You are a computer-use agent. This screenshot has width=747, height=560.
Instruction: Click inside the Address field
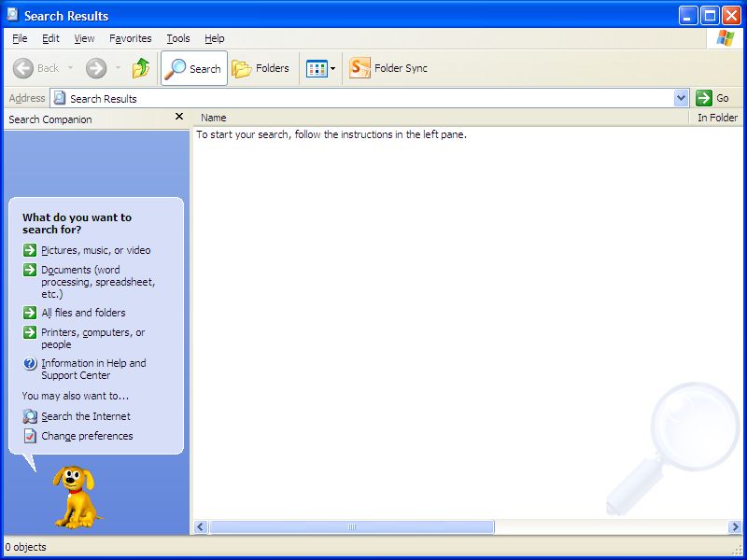click(x=369, y=98)
